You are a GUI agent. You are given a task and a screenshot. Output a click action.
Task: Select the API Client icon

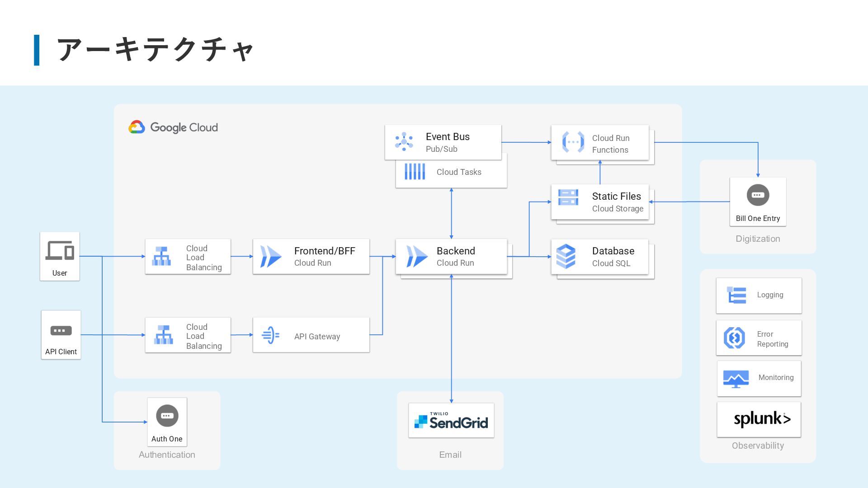61,331
